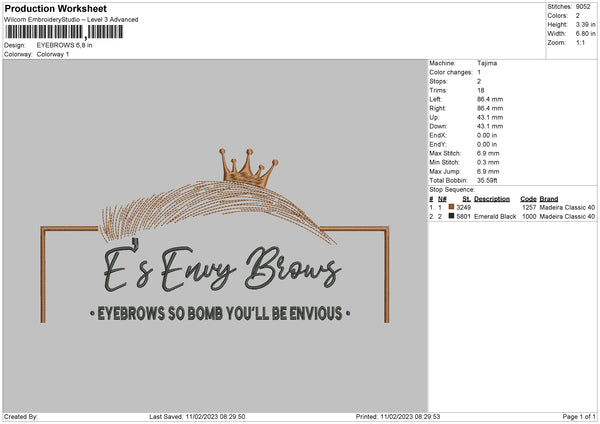
Task: Select the Max Jump value 6.9 mm
Action: pyautogui.click(x=488, y=172)
